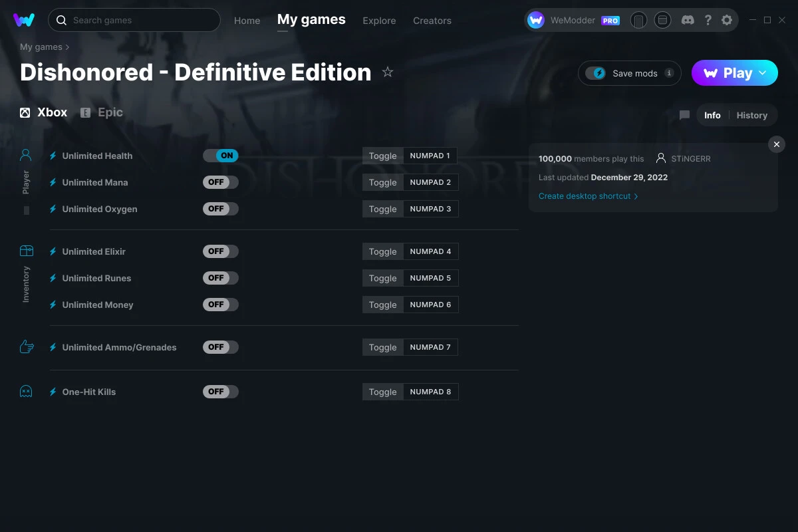The height and width of the screenshot is (532, 798).
Task: Enable One-Hit Kills
Action: tap(220, 392)
